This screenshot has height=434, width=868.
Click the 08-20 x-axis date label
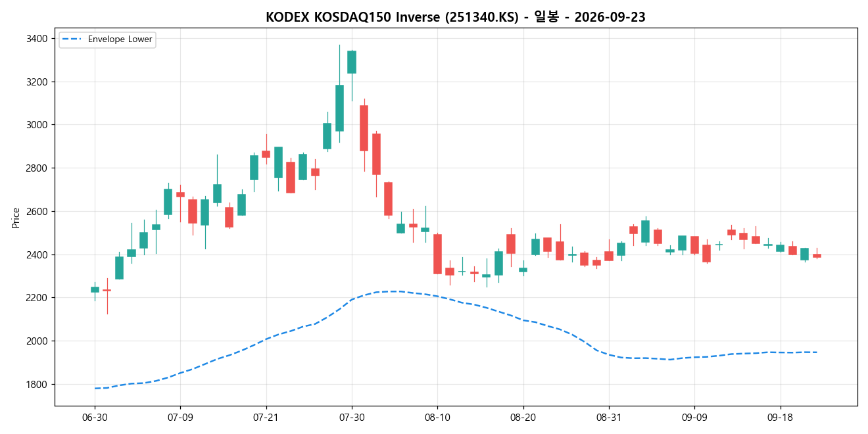pos(523,418)
